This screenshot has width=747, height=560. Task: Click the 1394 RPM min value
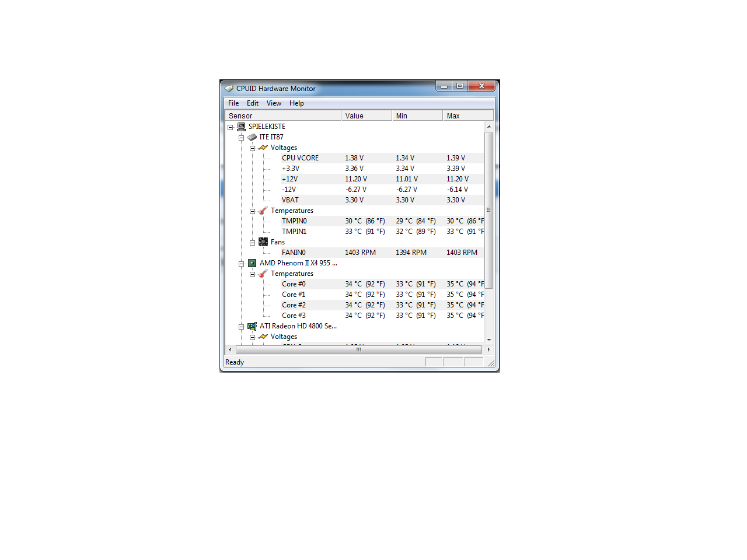coord(411,253)
